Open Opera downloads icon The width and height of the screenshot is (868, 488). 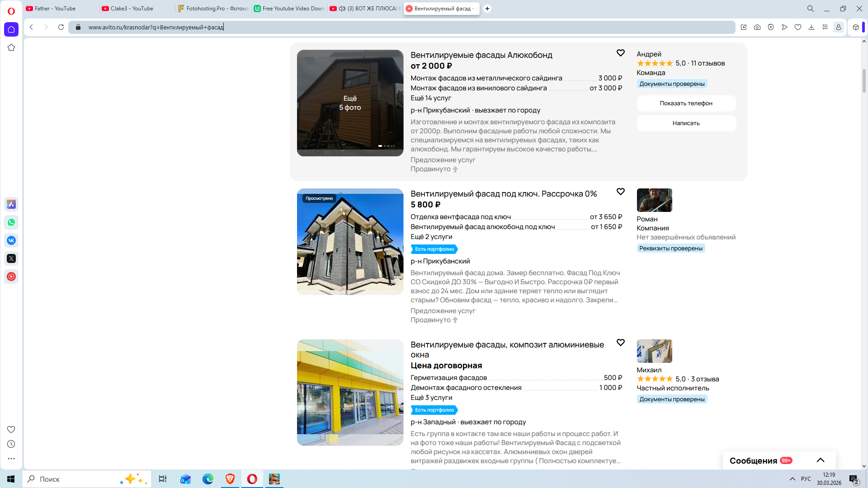tap(811, 27)
